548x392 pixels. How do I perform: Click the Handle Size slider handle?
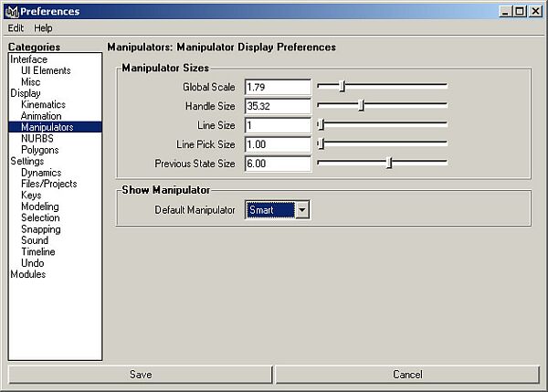361,105
